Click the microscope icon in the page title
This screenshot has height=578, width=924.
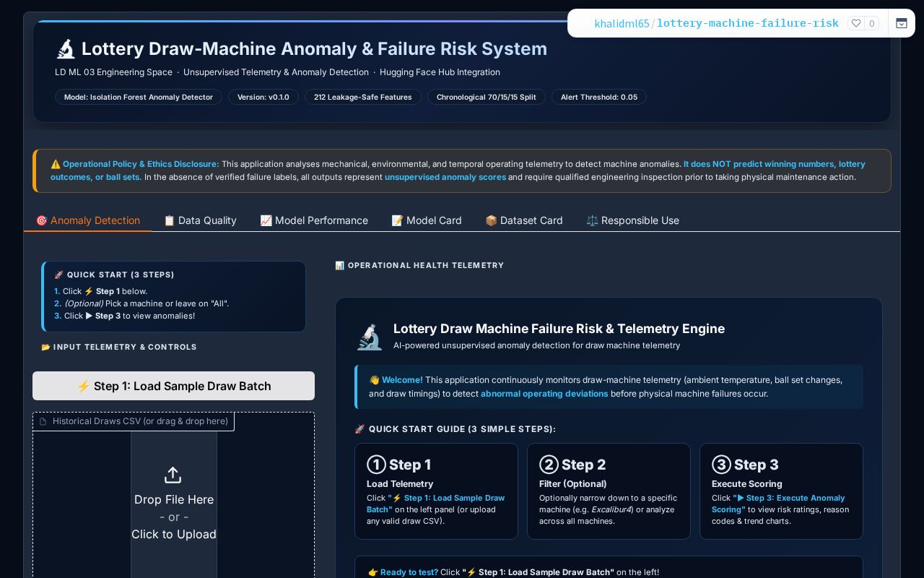click(66, 49)
